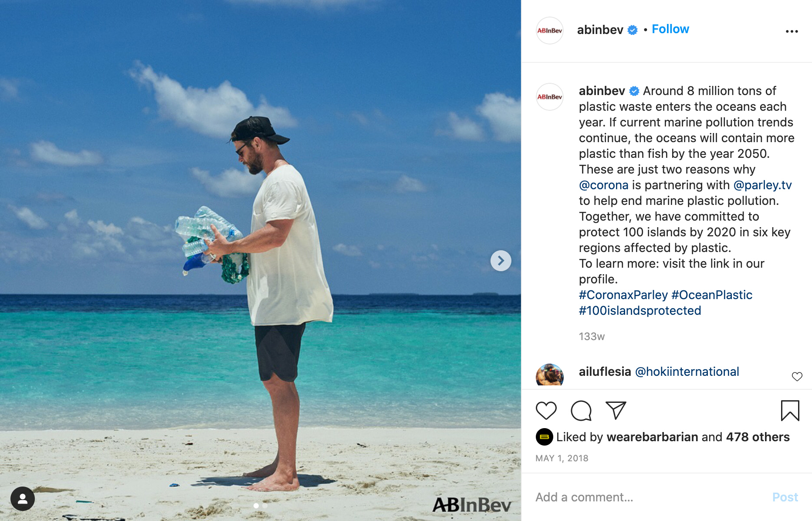Share the post with the paper plane icon
This screenshot has width=812, height=521.
(x=616, y=410)
